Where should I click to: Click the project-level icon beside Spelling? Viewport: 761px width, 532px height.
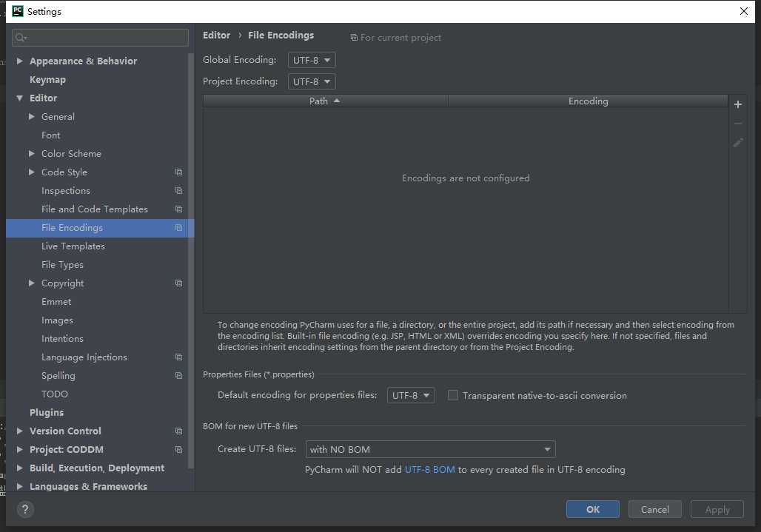(x=178, y=375)
